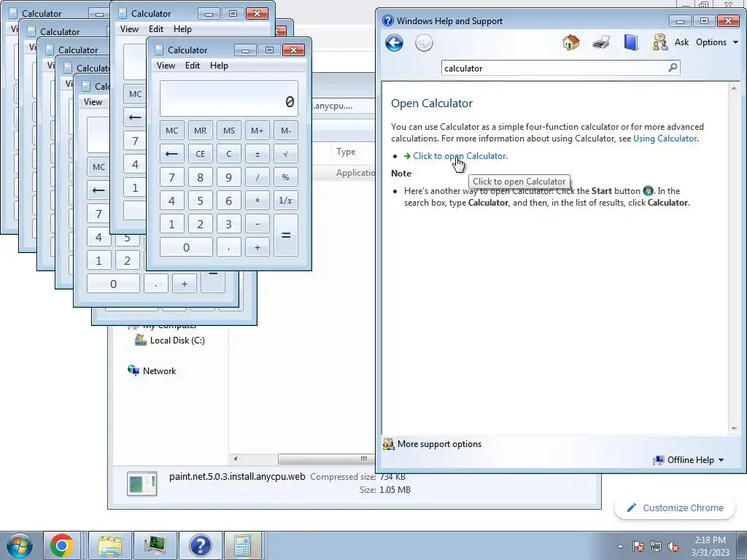Click the Action Center flag icon

638,546
